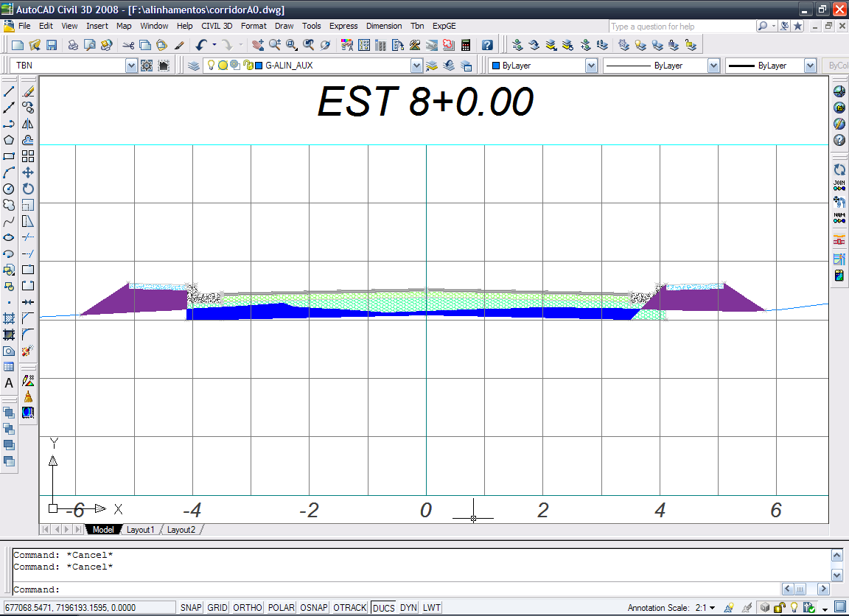Select the Multiline Text tool
The image size is (849, 616).
pyautogui.click(x=9, y=383)
